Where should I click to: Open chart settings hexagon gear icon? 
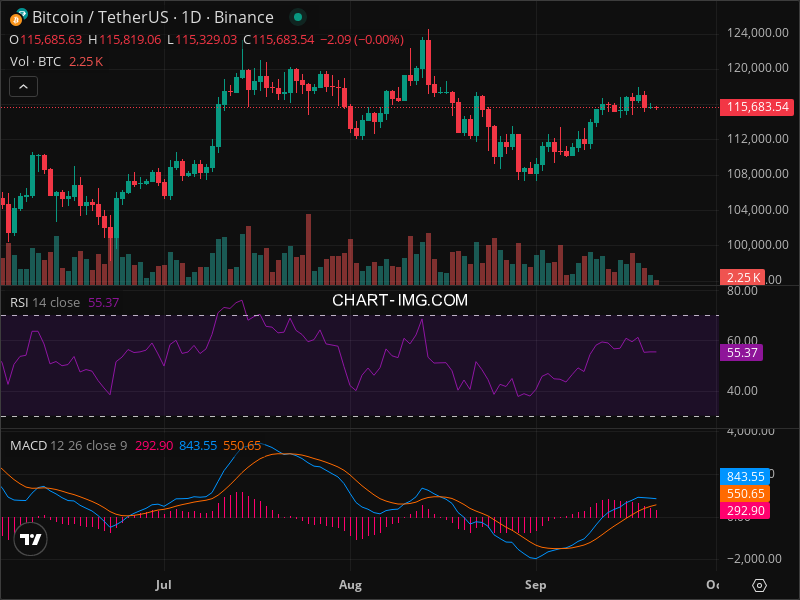pos(759,585)
